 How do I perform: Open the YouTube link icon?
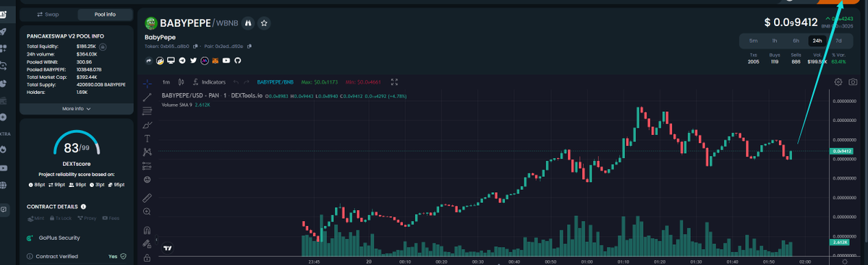pyautogui.click(x=226, y=60)
